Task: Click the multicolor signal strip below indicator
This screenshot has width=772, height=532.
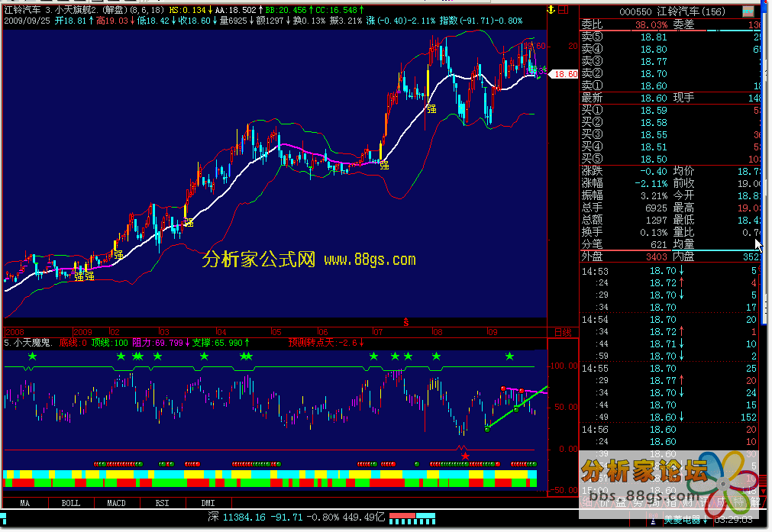Action: (x=270, y=479)
